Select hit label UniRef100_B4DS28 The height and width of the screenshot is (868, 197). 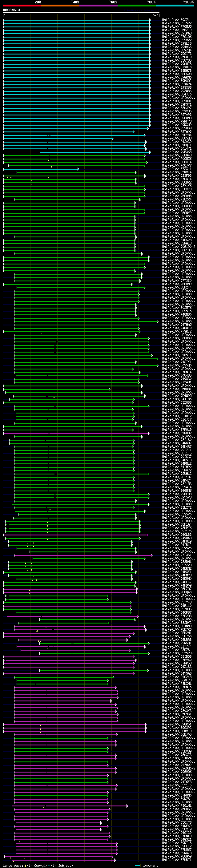tap(176, 240)
